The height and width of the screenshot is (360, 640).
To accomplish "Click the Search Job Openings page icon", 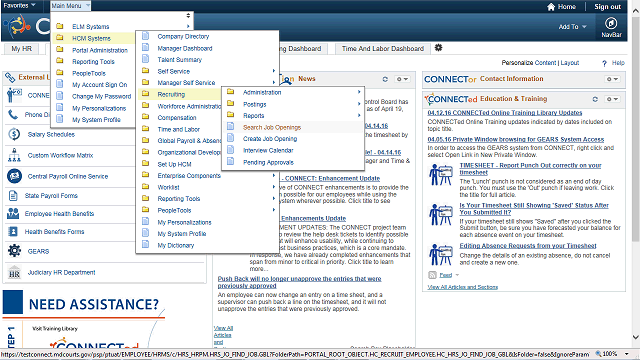I will pos(231,127).
